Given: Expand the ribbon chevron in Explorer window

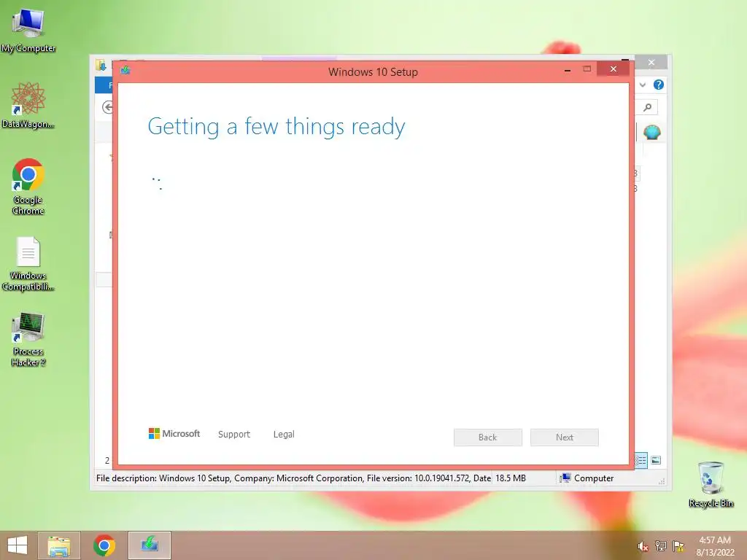Looking at the screenshot, I should click(642, 85).
